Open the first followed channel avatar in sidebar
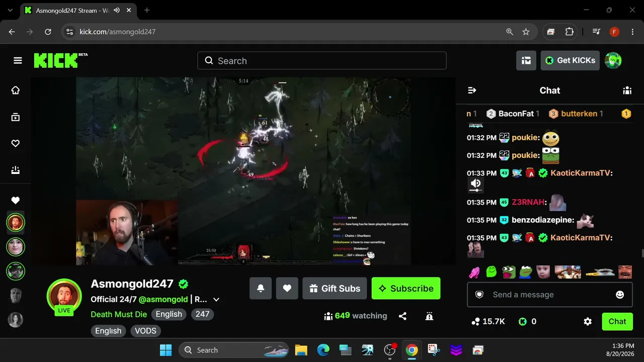The width and height of the screenshot is (644, 362). [16, 222]
